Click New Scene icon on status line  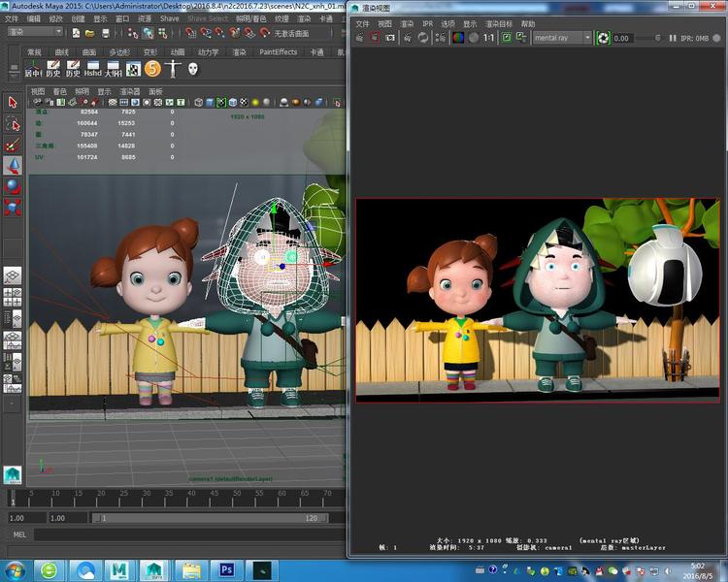click(76, 33)
